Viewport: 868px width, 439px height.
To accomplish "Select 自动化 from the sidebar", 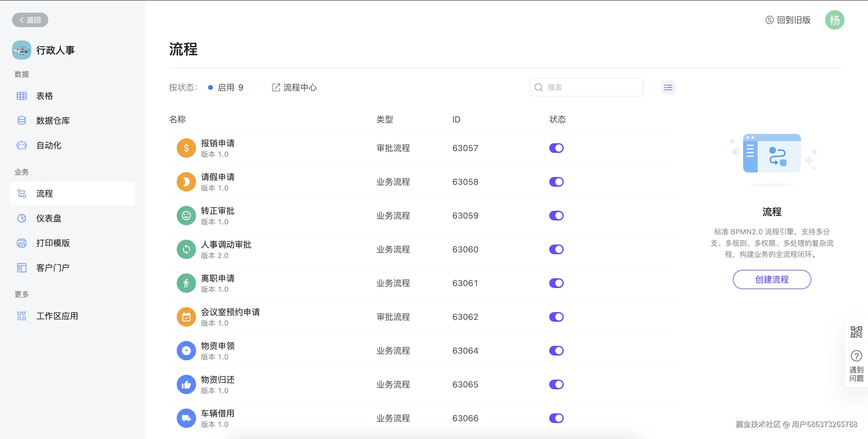I will click(x=49, y=146).
